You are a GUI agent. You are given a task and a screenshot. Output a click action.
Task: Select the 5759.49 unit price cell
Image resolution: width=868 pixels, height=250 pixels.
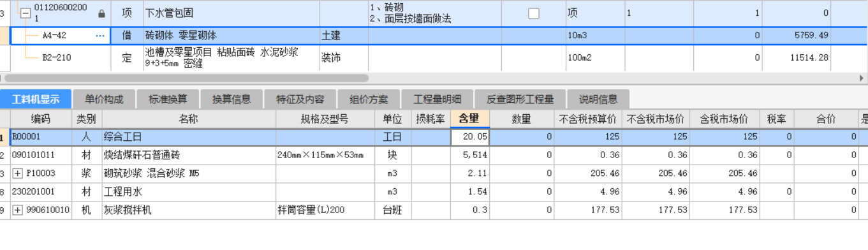tap(797, 36)
